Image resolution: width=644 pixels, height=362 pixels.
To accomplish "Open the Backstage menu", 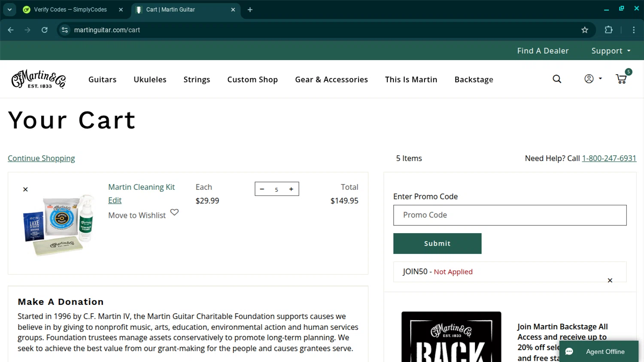I will pos(474,79).
